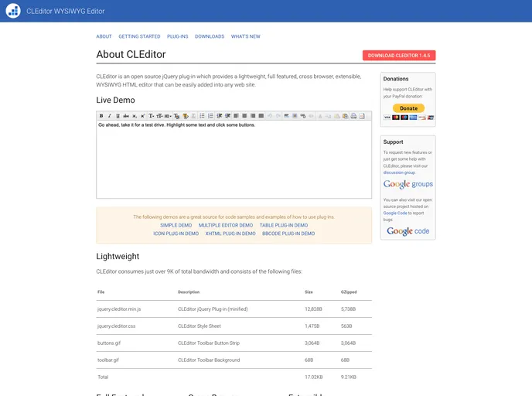The height and width of the screenshot is (396, 532).
Task: Click inside the live demo text area
Action: [x=234, y=159]
